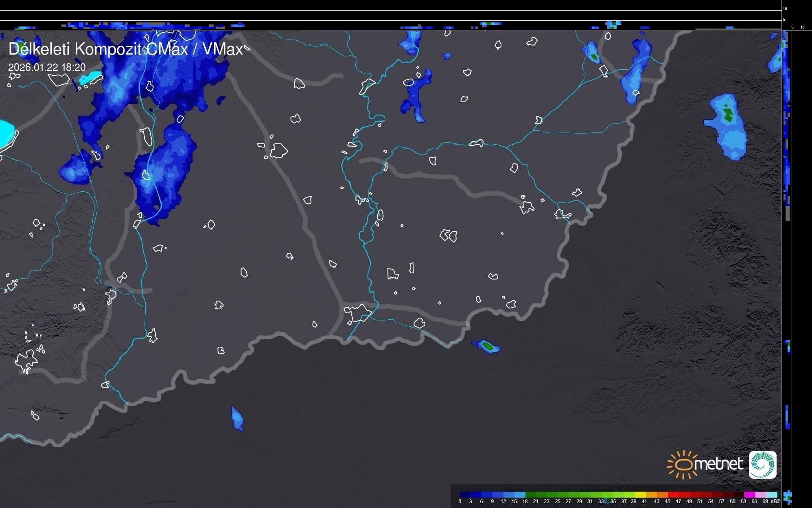This screenshot has width=812, height=508.
Task: Click the pixelated echo in bottom-right corner strip
Action: (788, 497)
